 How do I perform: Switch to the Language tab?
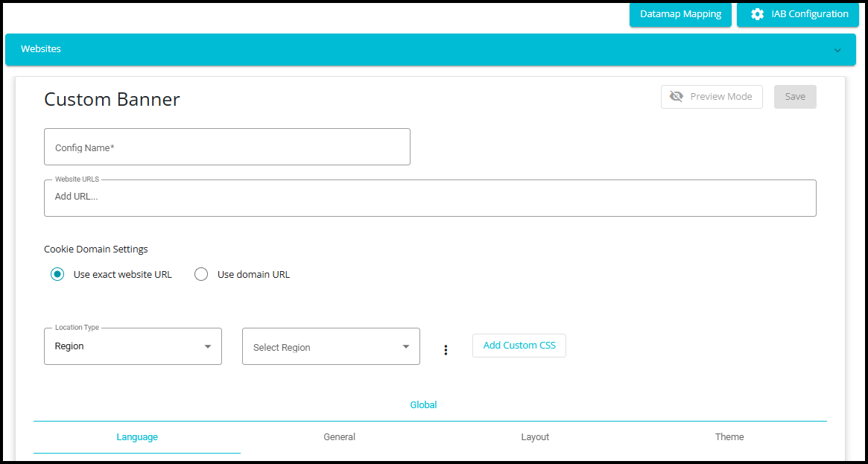[137, 437]
